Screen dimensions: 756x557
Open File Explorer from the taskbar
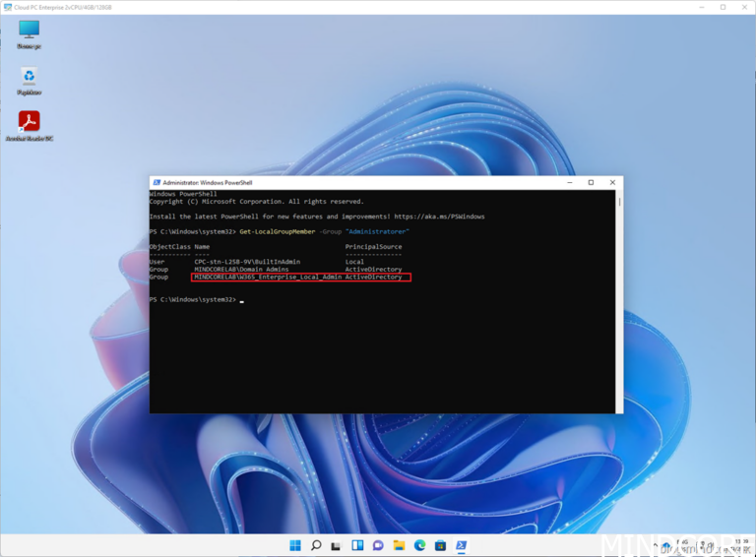(399, 545)
